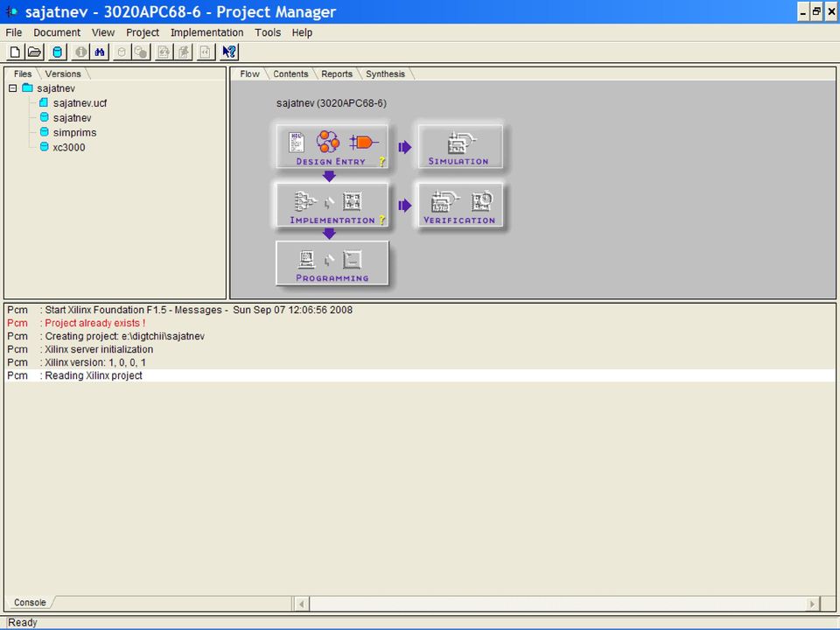
Task: Click the yellow question mark on Design Entry
Action: click(x=382, y=161)
